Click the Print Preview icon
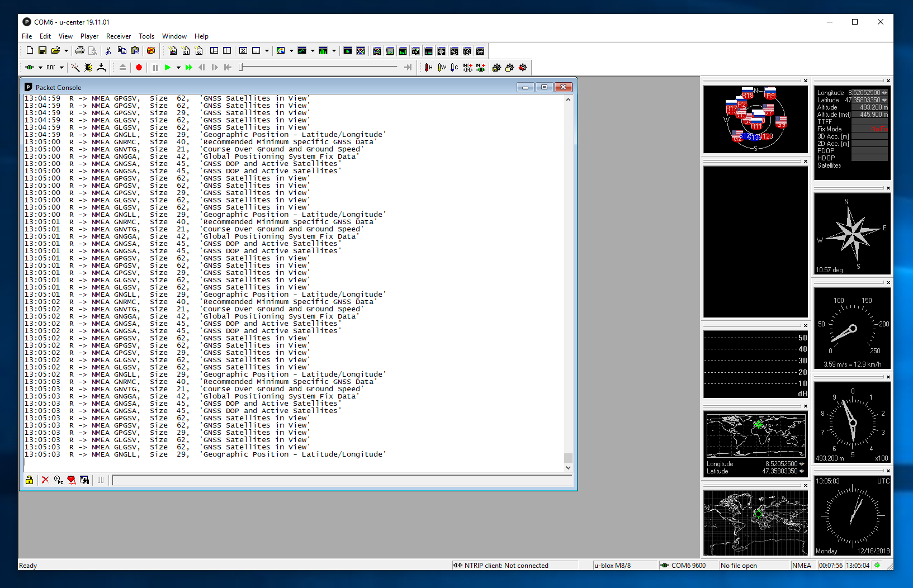The height and width of the screenshot is (588, 913). 93,51
